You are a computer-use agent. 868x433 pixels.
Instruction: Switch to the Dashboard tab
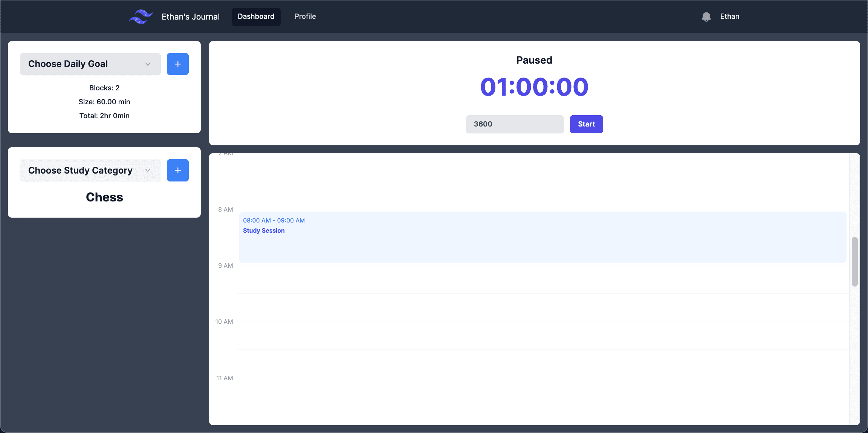tap(256, 17)
